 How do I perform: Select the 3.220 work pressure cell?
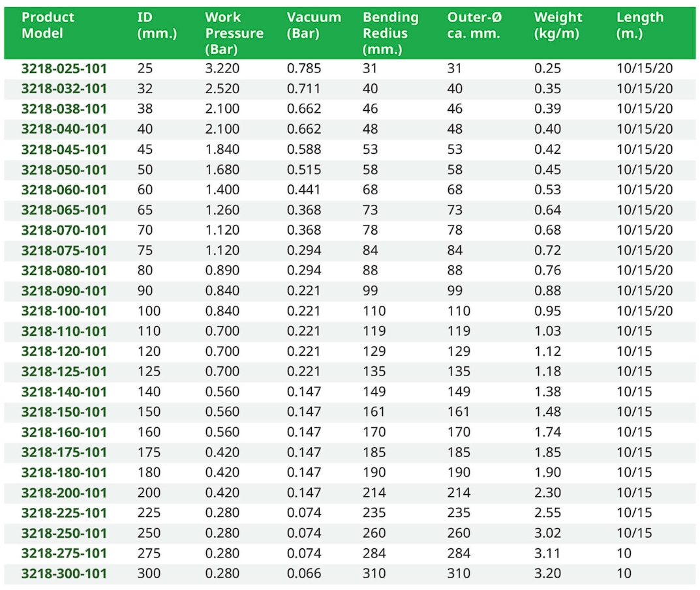point(222,68)
